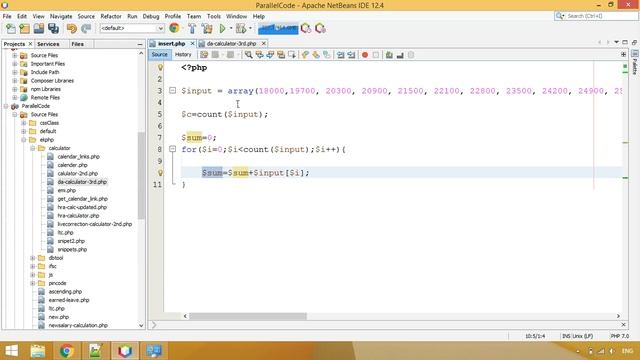Select the insert.php editor tab

pyautogui.click(x=171, y=43)
